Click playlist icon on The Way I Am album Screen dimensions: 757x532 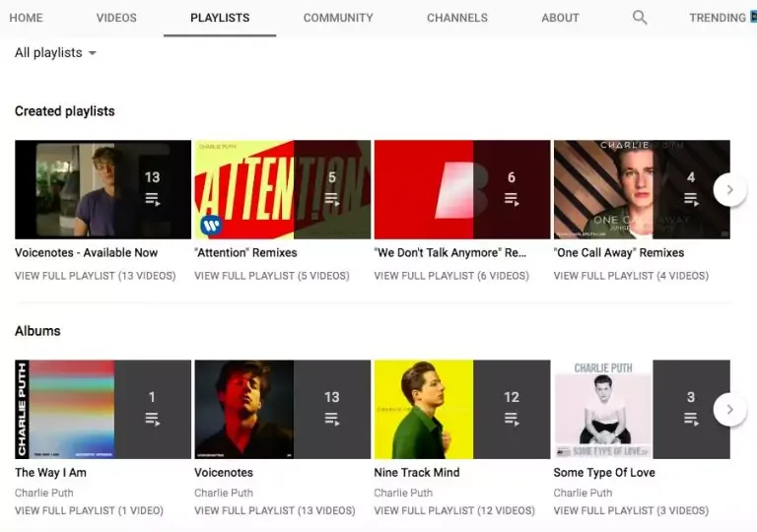click(x=153, y=419)
